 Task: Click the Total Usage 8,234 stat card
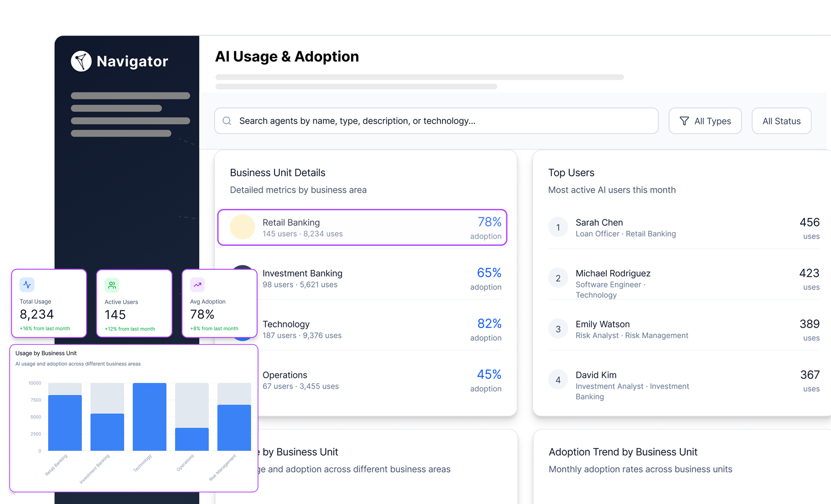pos(49,304)
